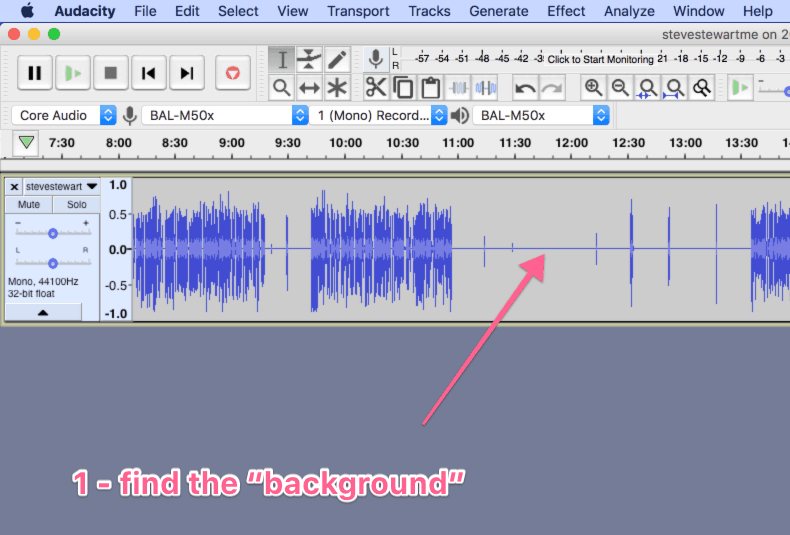Click the 10:00 mark on timeline ruler
Screen dimensions: 790x535
tap(346, 143)
